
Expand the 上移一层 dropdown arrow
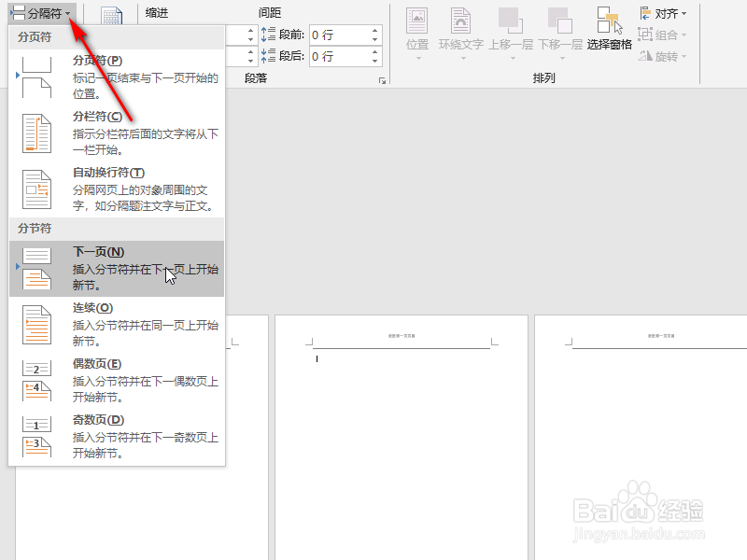(513, 59)
